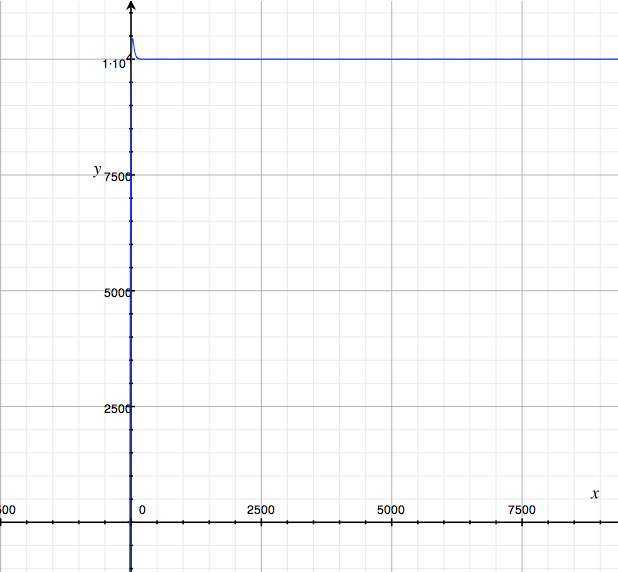Click the 7500 tick label on x-axis
This screenshot has width=618, height=572.
tap(521, 510)
